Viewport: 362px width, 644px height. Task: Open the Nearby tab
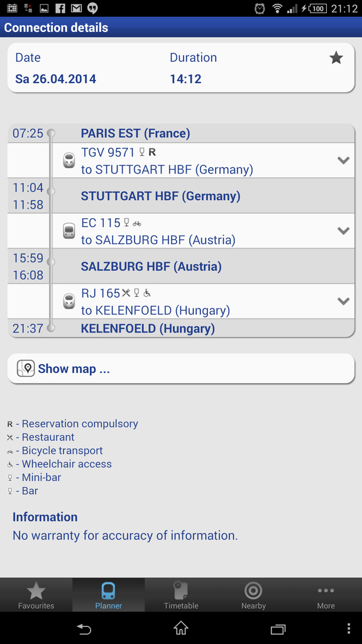click(x=253, y=595)
